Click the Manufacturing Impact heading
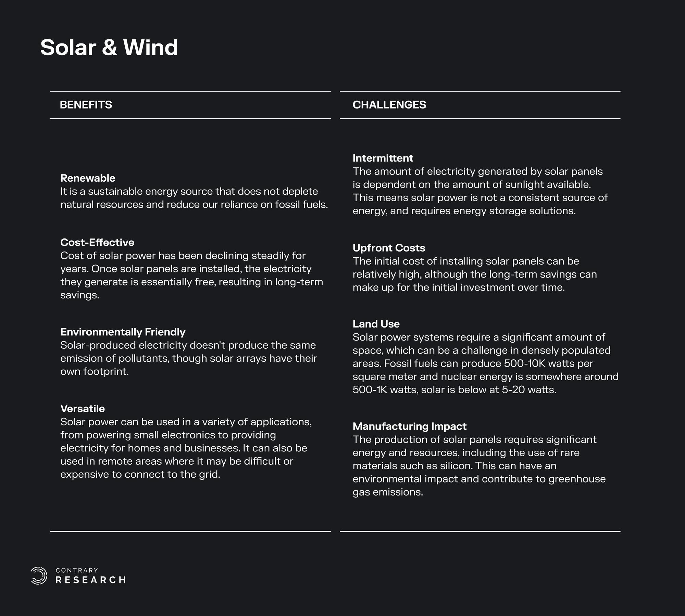This screenshot has width=685, height=616. point(409,426)
